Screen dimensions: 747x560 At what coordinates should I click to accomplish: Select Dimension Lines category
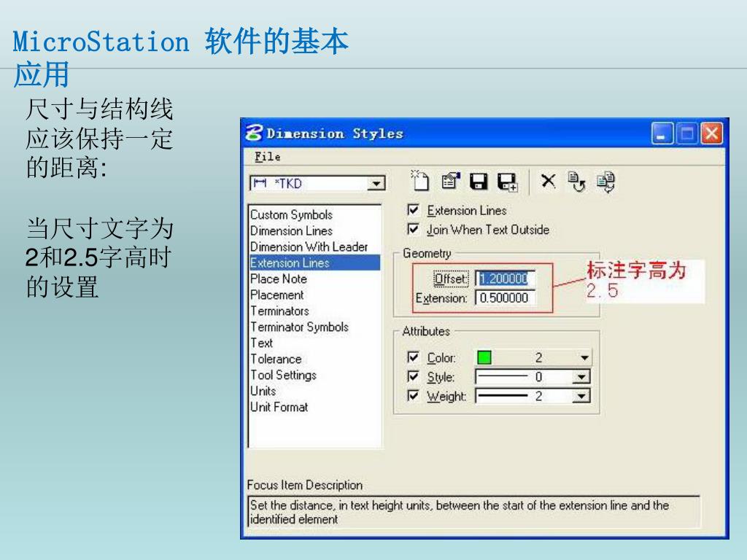pyautogui.click(x=315, y=231)
